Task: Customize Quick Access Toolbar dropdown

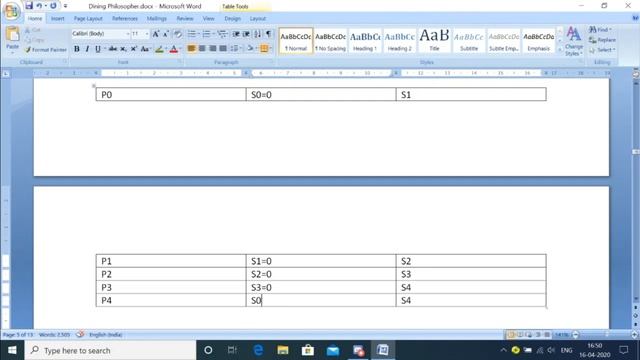Action: coord(65,6)
